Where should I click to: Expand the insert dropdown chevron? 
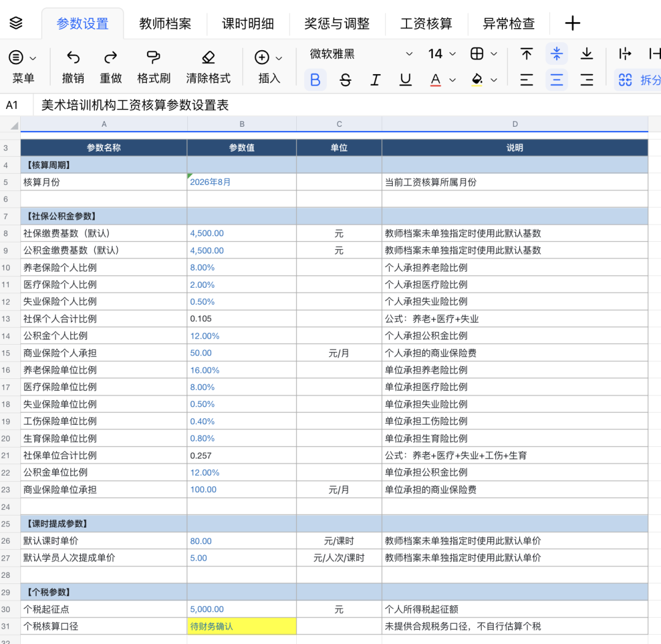(278, 58)
